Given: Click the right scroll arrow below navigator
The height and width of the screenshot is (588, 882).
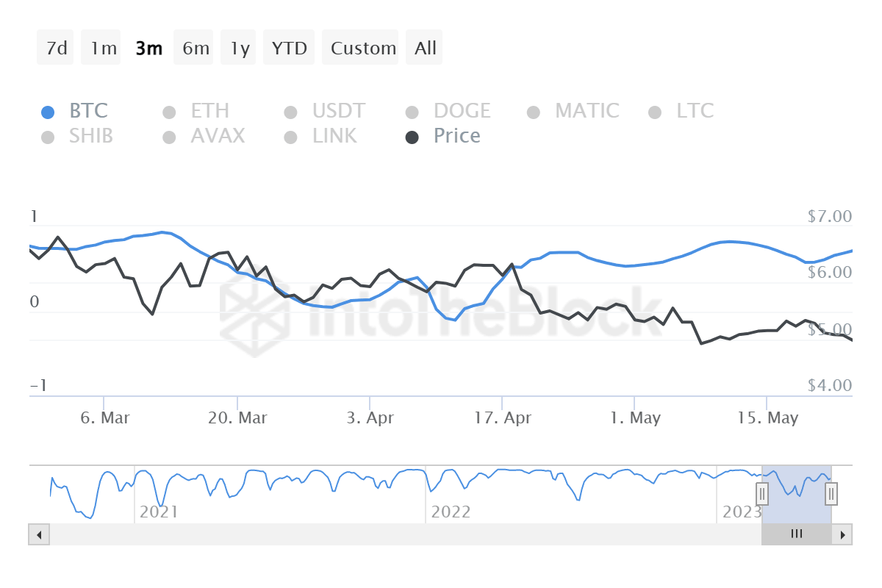Looking at the screenshot, I should coord(843,534).
